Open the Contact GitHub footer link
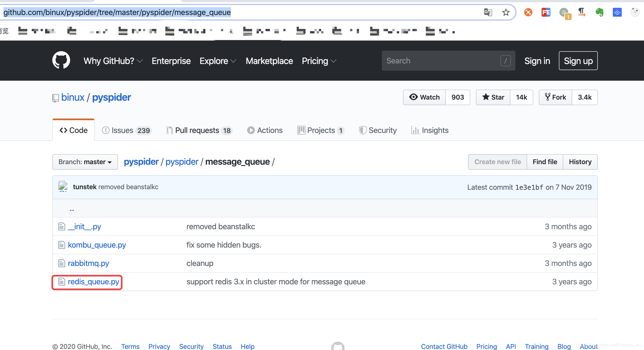This screenshot has height=350, width=644. tap(444, 346)
